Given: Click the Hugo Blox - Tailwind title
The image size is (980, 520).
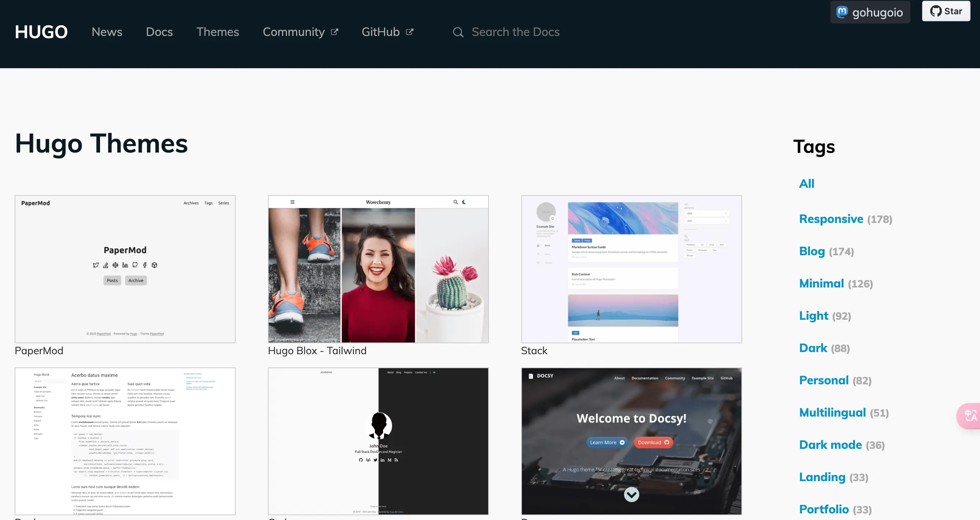Looking at the screenshot, I should click(317, 351).
